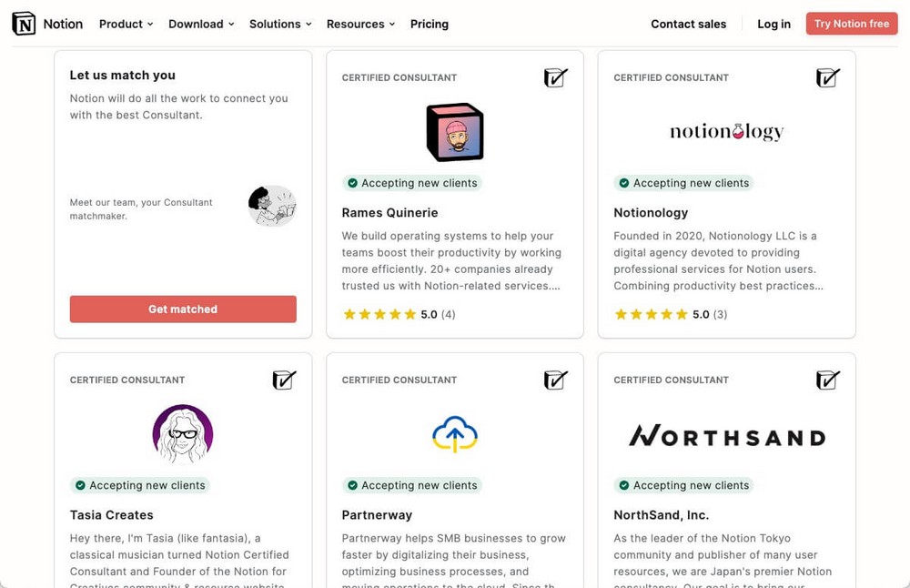Select the certified consultant badge on Rames Quinerie's card
This screenshot has height=588, width=910.
(x=556, y=78)
